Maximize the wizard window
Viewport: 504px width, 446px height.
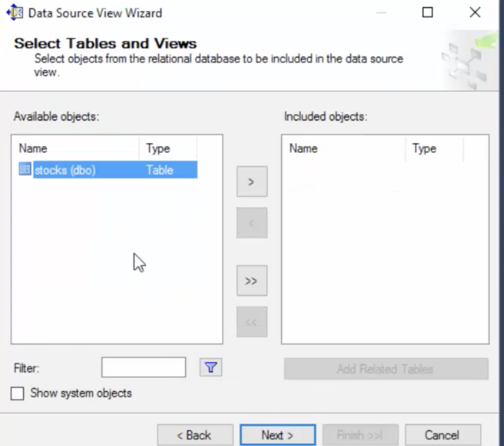pos(428,13)
